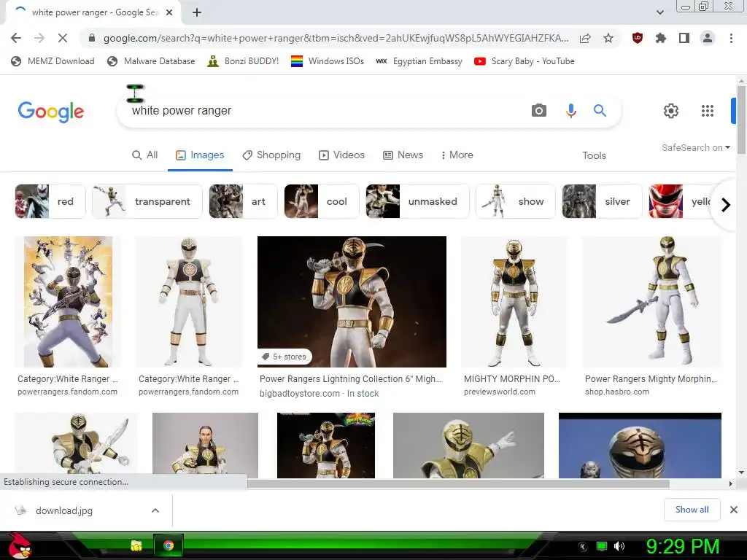Image resolution: width=747 pixels, height=560 pixels.
Task: Open the shop.hasbro.com Power Rangers image
Action: click(651, 301)
